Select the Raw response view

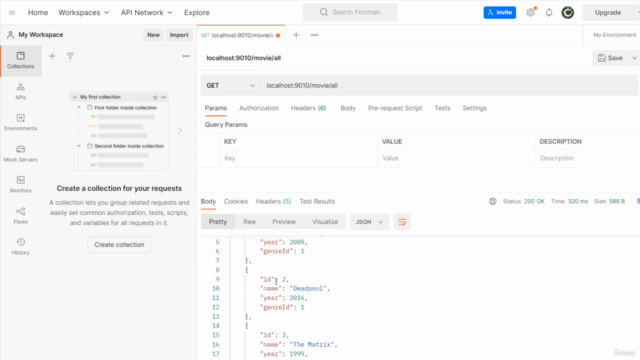click(x=249, y=222)
